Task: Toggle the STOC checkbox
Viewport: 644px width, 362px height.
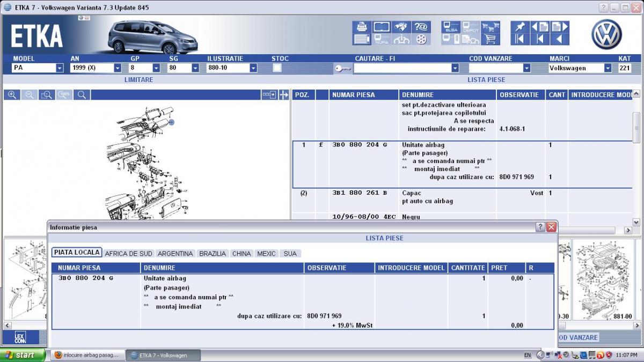Action: click(277, 68)
